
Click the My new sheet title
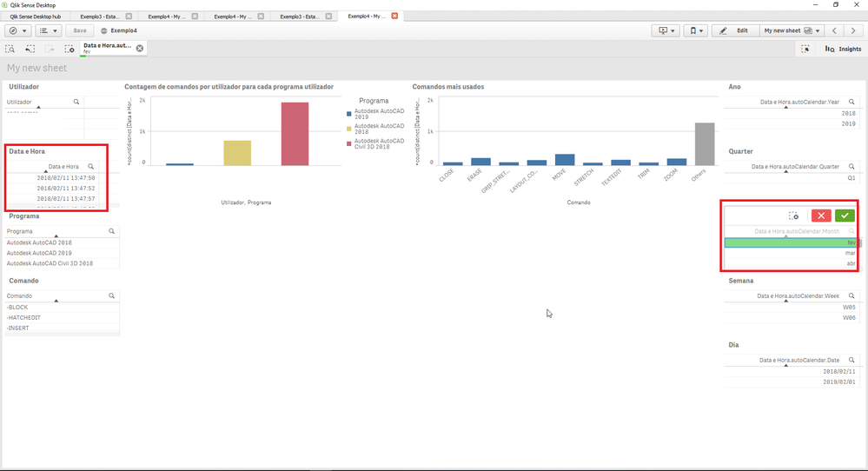point(37,68)
